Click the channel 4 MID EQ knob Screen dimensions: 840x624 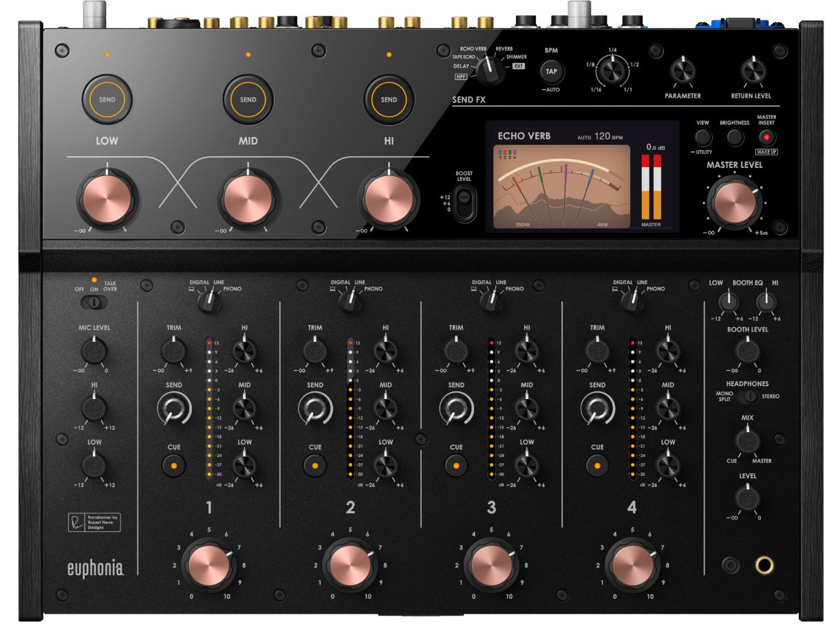coord(667,409)
